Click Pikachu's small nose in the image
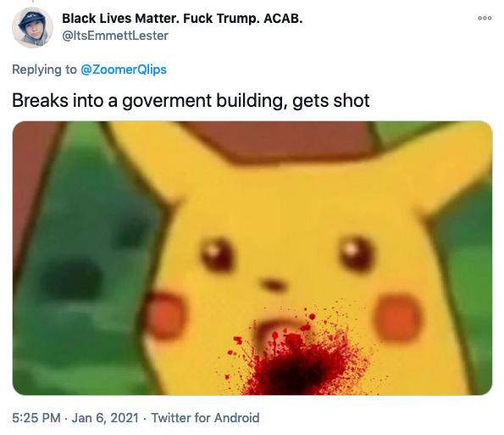 click(x=273, y=284)
